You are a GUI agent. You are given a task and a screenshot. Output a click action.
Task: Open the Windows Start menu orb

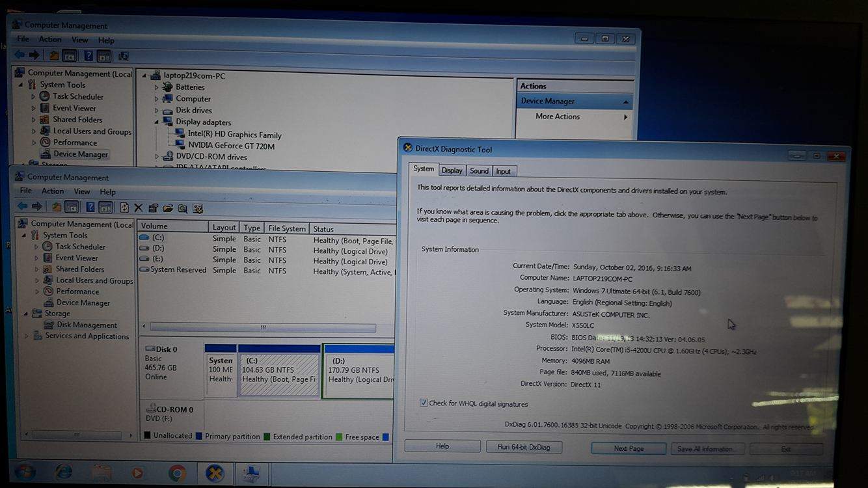pos(25,472)
